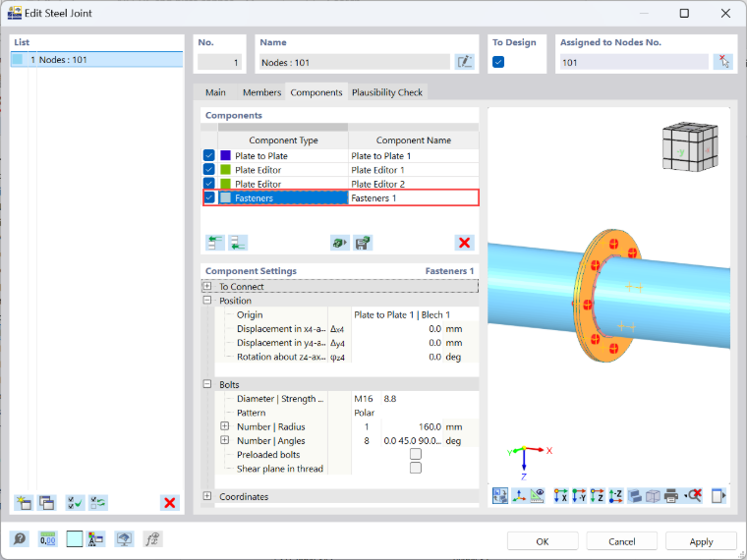Click the bolt diameter M16 cell
This screenshot has height=560, width=747.
364,399
